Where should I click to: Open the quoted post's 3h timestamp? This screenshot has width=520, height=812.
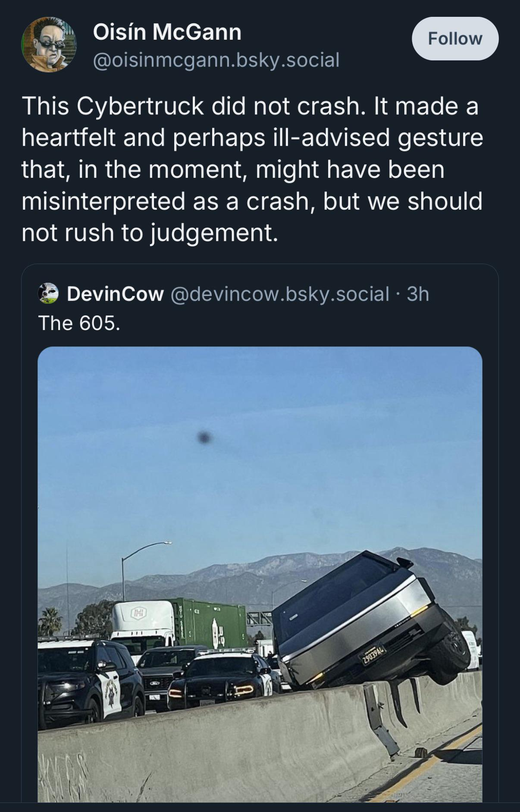pyautogui.click(x=418, y=294)
